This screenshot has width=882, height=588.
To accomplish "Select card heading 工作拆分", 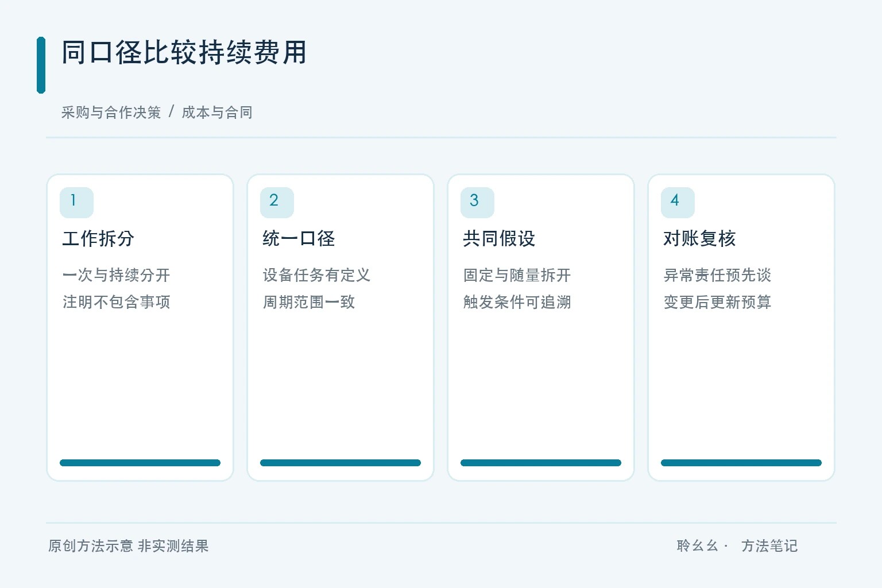I will 98,238.
